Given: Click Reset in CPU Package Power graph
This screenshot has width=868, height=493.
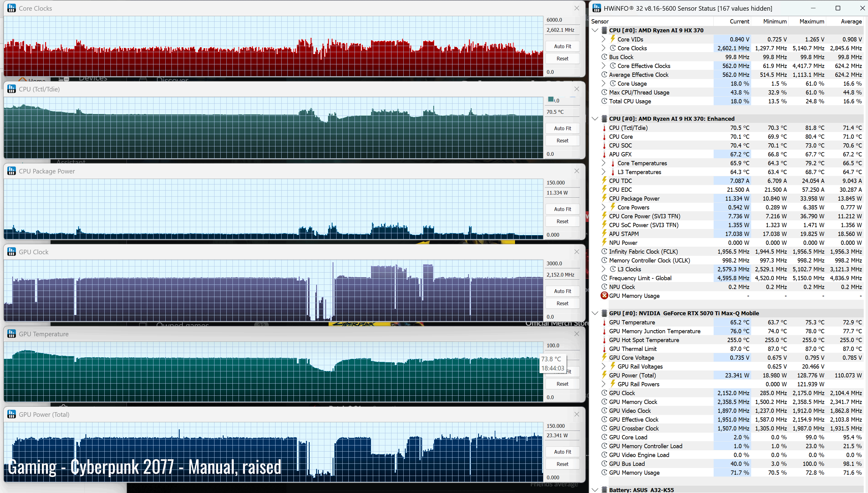Looking at the screenshot, I should coord(562,221).
